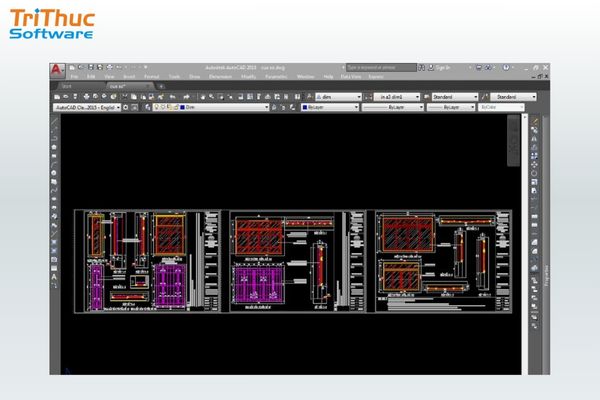600x400 pixels.
Task: Select the Pan hand tool
Action: tap(203, 97)
